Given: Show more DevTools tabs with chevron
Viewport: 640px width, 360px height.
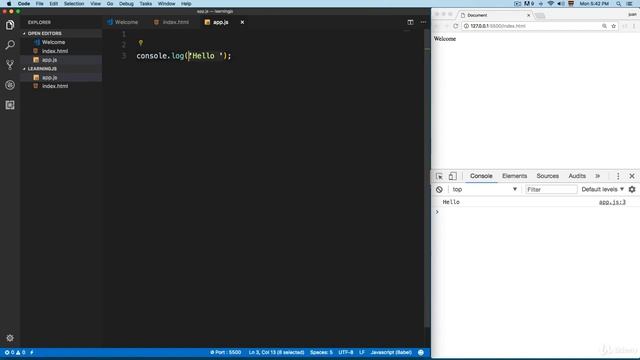Looking at the screenshot, I should click(x=598, y=176).
